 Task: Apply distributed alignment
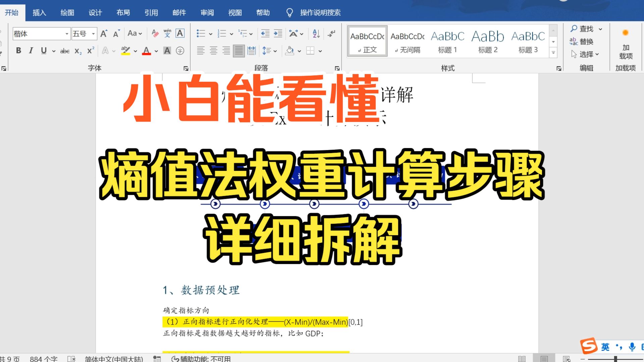pyautogui.click(x=252, y=51)
